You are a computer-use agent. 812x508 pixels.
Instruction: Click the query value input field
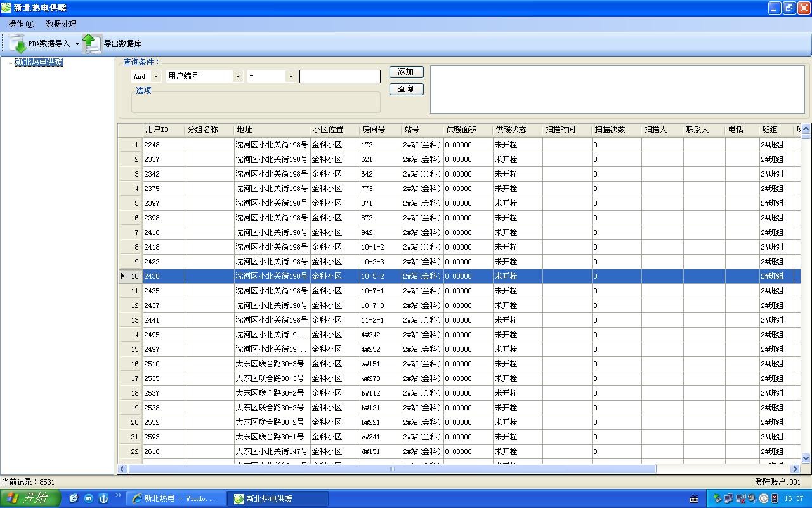[339, 76]
